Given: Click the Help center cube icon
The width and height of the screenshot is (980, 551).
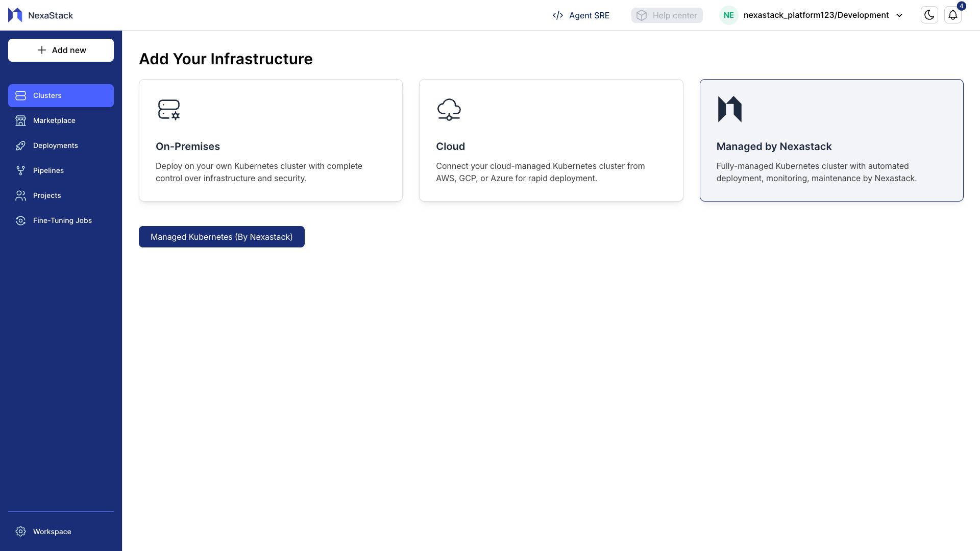Looking at the screenshot, I should click(642, 15).
